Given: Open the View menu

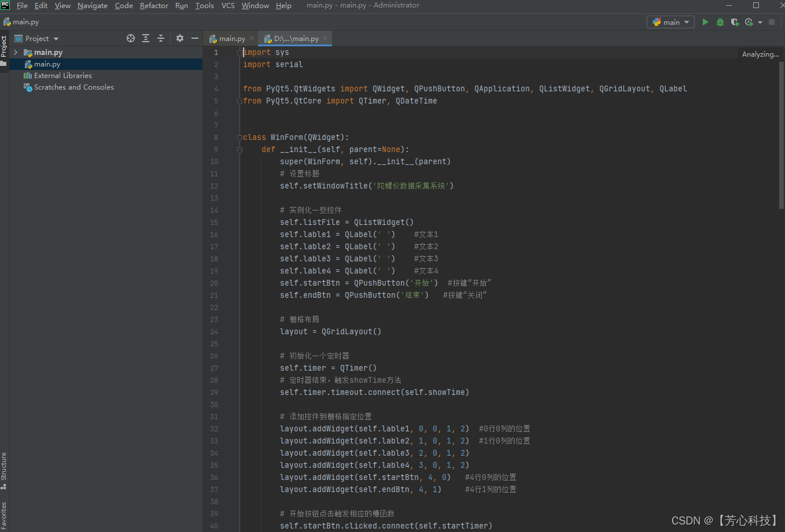Looking at the screenshot, I should click(62, 5).
